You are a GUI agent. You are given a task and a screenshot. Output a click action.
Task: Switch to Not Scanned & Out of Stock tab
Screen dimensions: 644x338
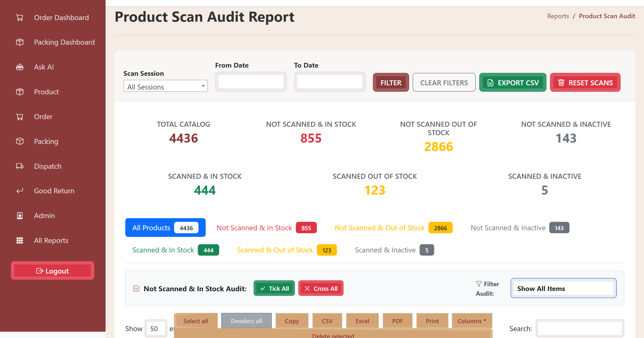point(393,228)
